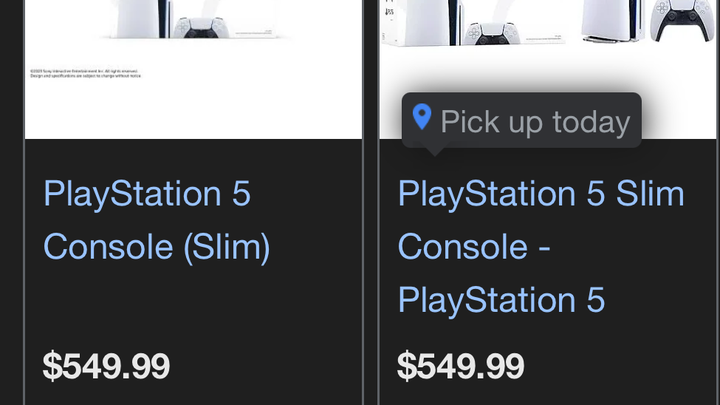The width and height of the screenshot is (720, 405).
Task: Click the word "today" in pickup badge
Action: click(591, 122)
